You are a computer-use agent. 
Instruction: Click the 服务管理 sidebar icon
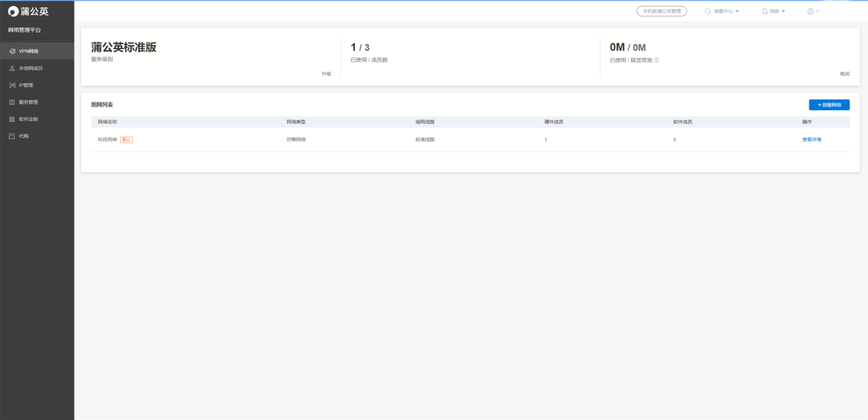pyautogui.click(x=12, y=102)
